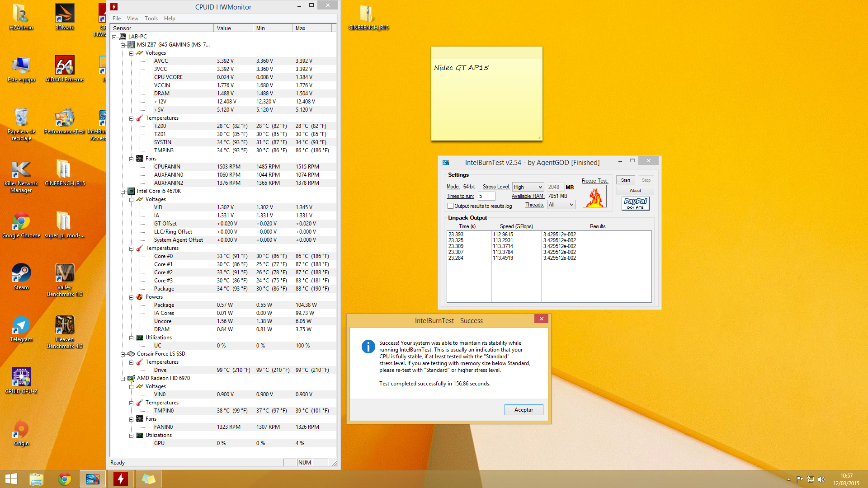Click the volume icon in system tray
The height and width of the screenshot is (488, 868).
(x=821, y=479)
